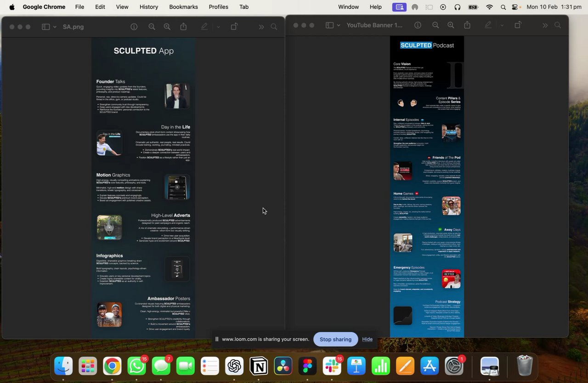Open the Edit menu
Viewport: 588px width, 383px height.
[100, 7]
